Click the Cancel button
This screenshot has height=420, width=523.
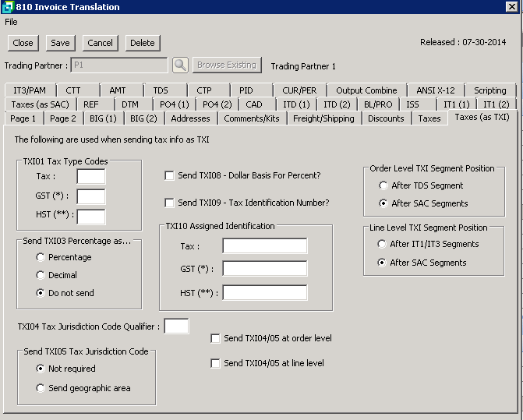coord(100,43)
